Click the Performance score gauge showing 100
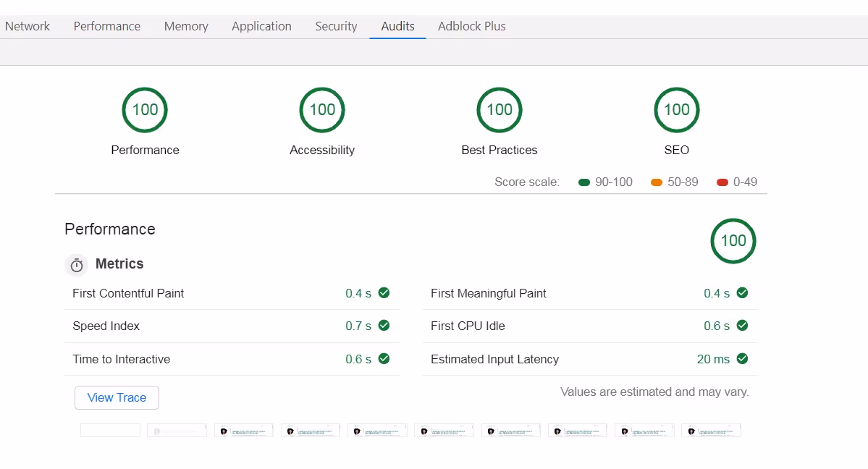Image resolution: width=868 pixels, height=469 pixels. 144,109
